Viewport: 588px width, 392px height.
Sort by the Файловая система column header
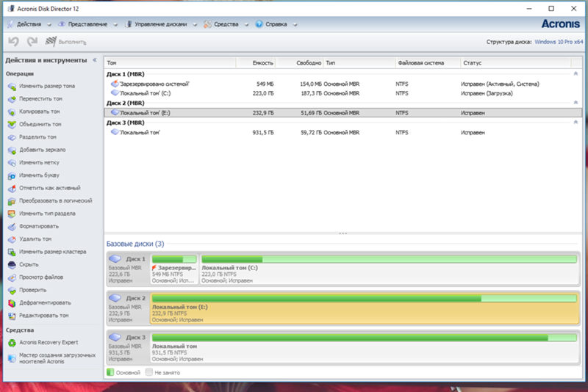[x=428, y=63]
